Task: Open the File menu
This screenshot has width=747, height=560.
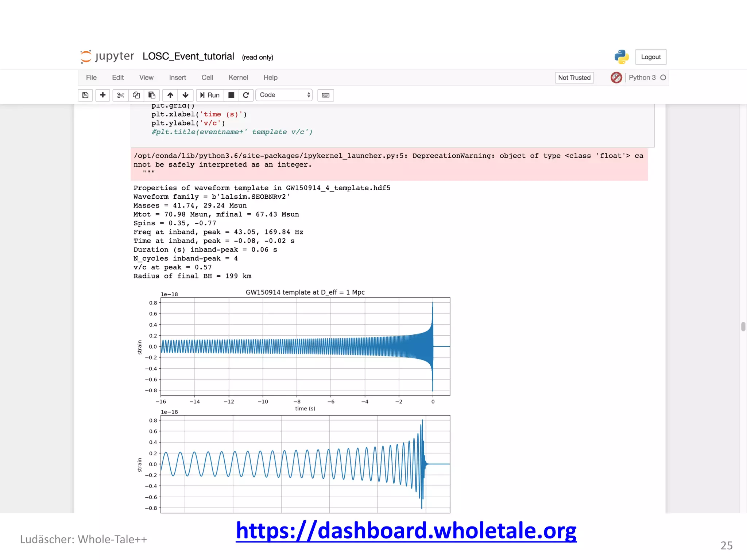Action: point(91,78)
